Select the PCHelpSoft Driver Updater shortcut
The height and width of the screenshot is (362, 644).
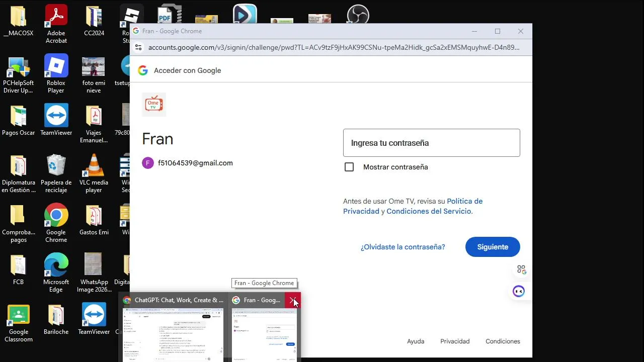18,74
